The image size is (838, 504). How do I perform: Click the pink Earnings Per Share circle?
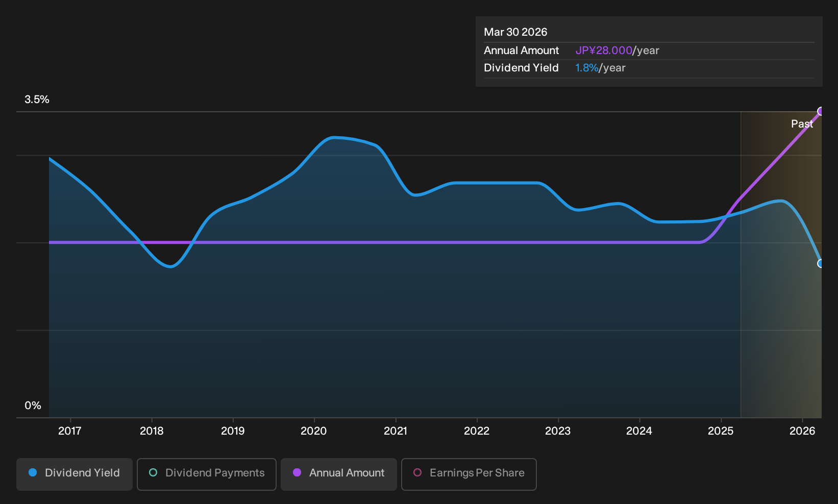coord(417,473)
